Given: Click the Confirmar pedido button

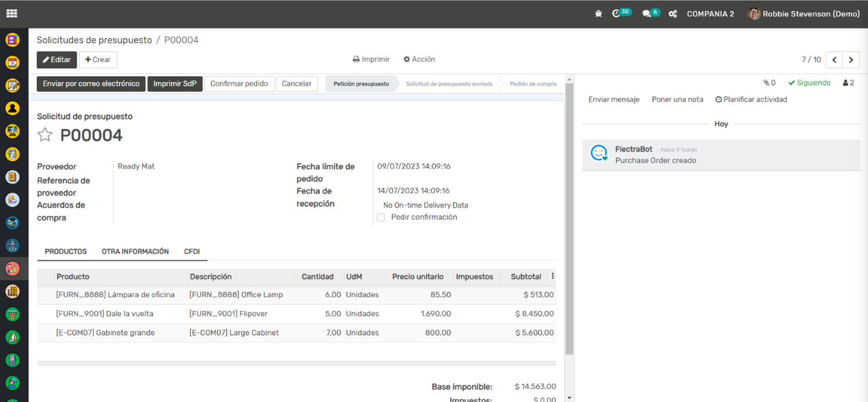Looking at the screenshot, I should pyautogui.click(x=239, y=84).
